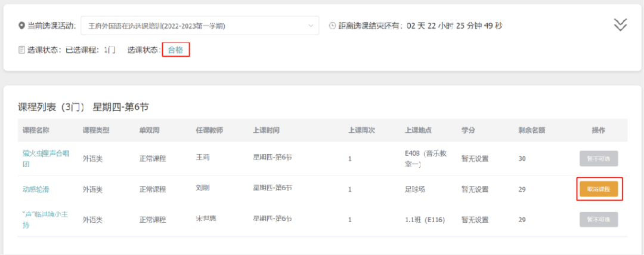Viewport: 644px width, 255px height.
Task: Click the 操作 column header
Action: [599, 130]
